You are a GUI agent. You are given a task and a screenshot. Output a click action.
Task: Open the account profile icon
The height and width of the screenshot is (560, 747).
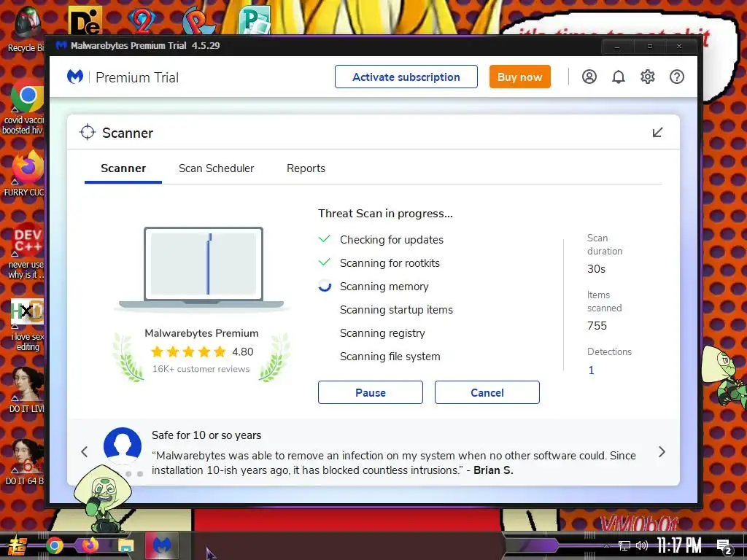tap(589, 77)
